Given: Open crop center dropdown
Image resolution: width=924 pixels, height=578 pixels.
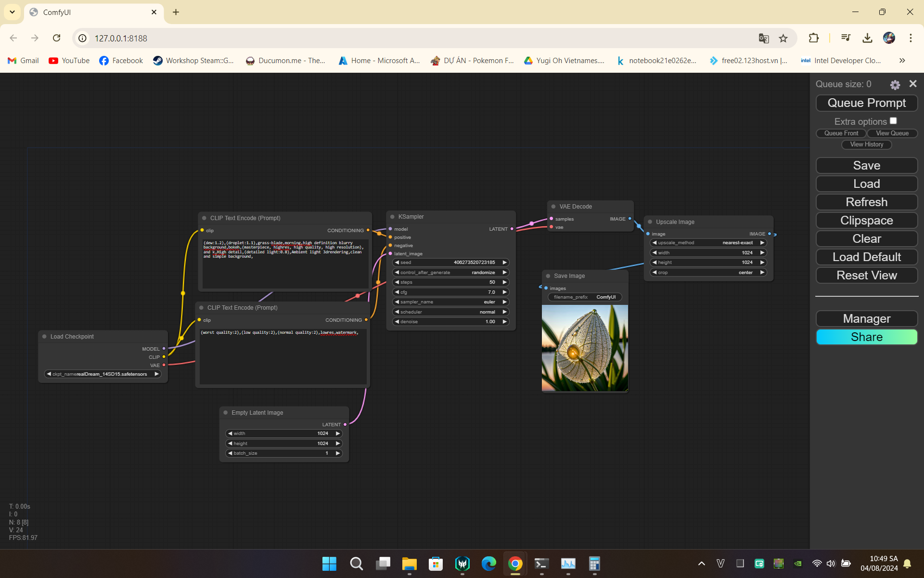Looking at the screenshot, I should (708, 273).
